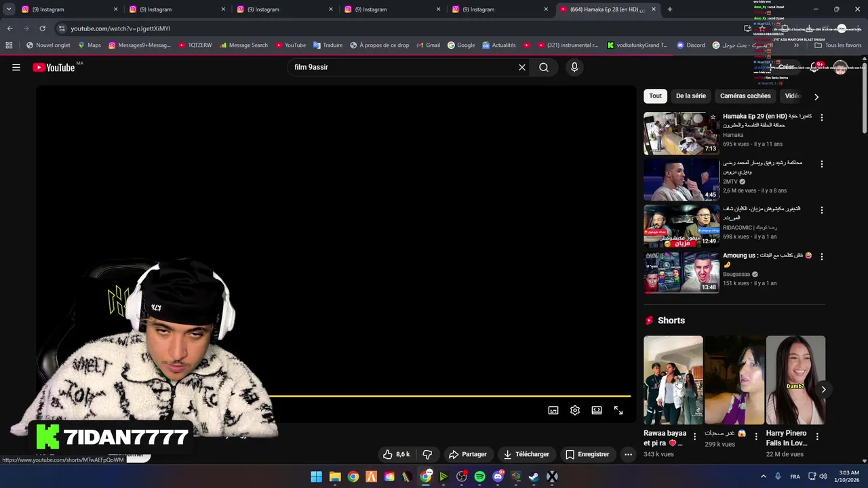Open OBS Studio from the taskbar
868x488 pixels.
click(x=462, y=476)
